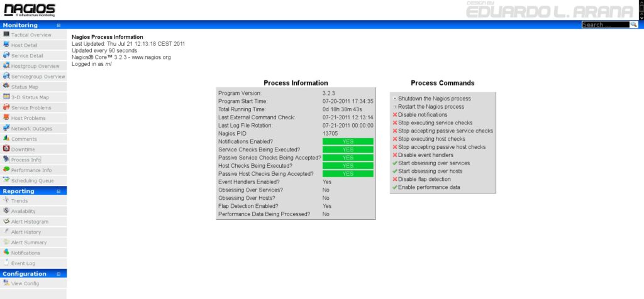Click Program Start Time value 07-20-2011 17:34:35
This screenshot has width=644, height=299.
pyautogui.click(x=348, y=101)
